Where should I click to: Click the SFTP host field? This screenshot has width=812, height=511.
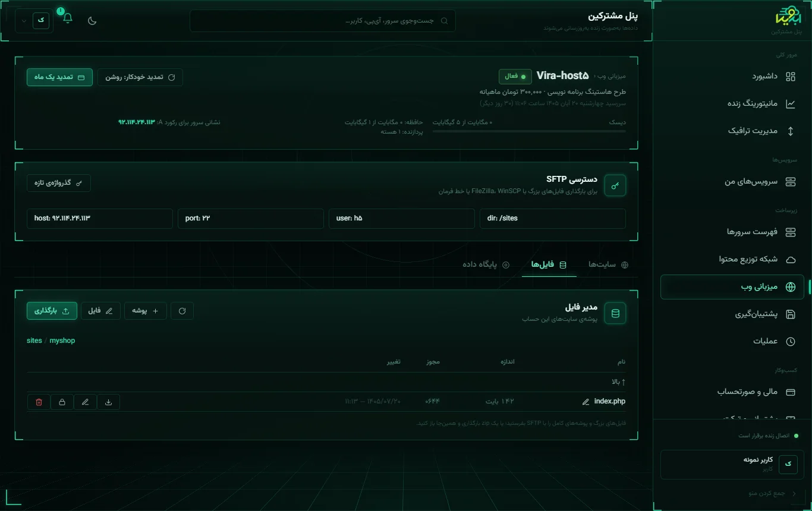pyautogui.click(x=100, y=219)
